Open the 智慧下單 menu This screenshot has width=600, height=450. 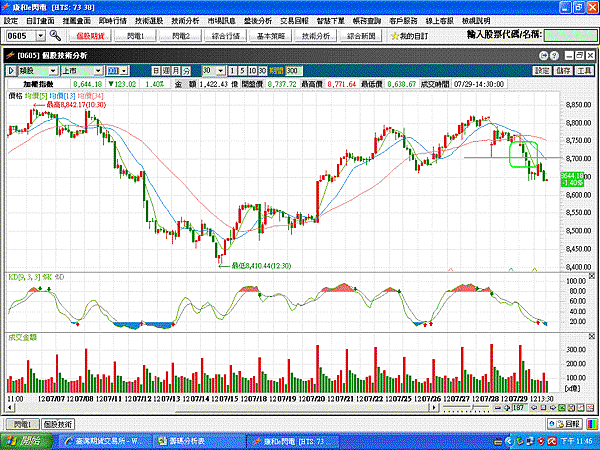point(331,21)
